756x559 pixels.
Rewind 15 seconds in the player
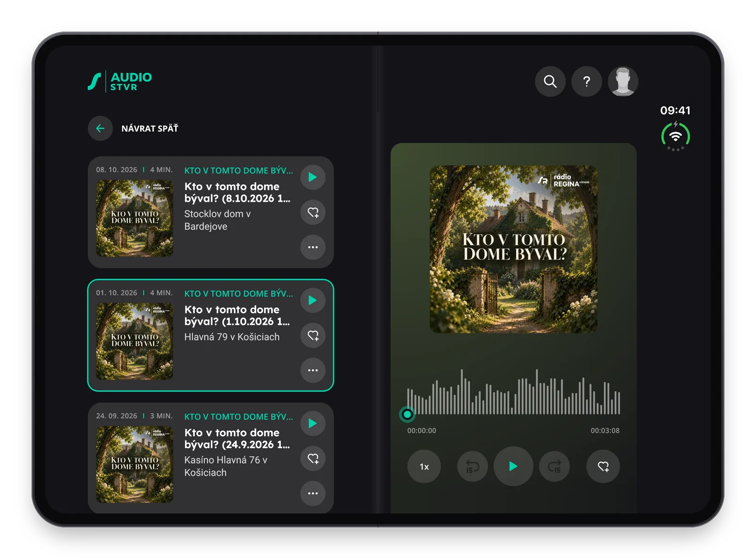[472, 466]
